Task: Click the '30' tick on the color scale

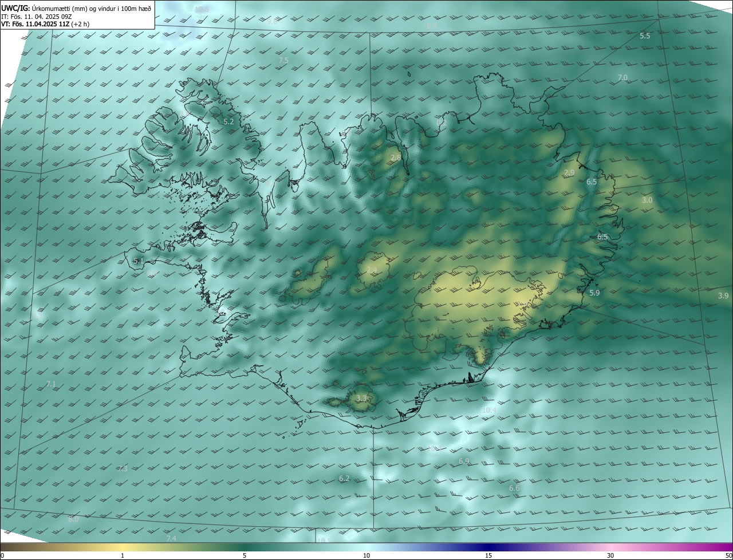Action: point(610,556)
